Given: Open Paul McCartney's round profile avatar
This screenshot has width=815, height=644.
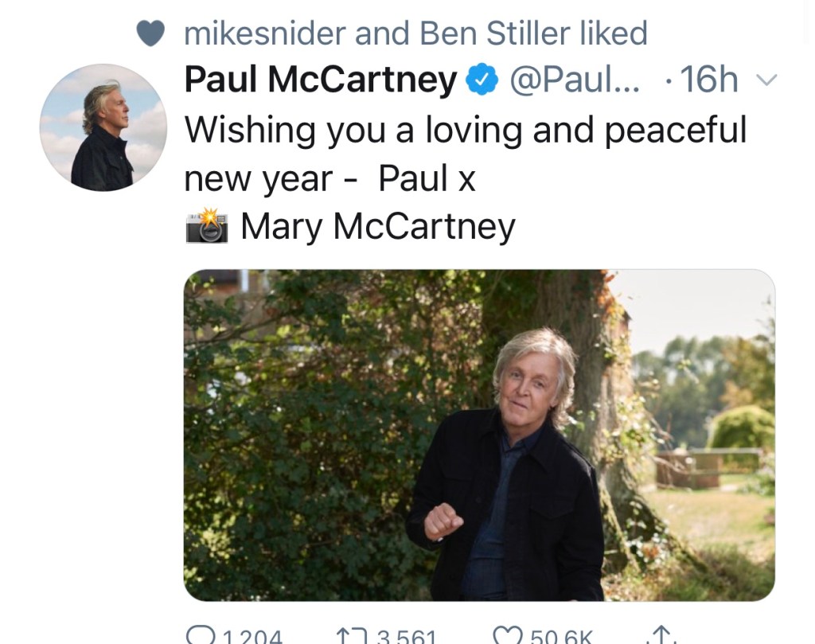Looking at the screenshot, I should (103, 127).
